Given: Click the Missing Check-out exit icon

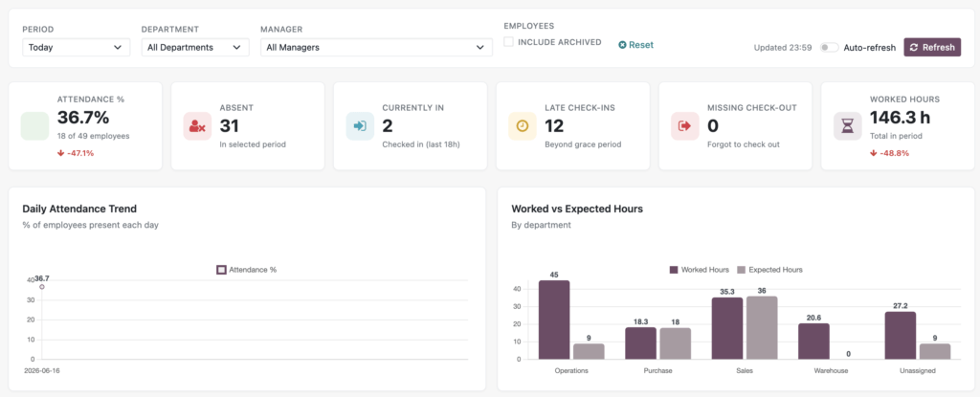Looking at the screenshot, I should (x=685, y=126).
